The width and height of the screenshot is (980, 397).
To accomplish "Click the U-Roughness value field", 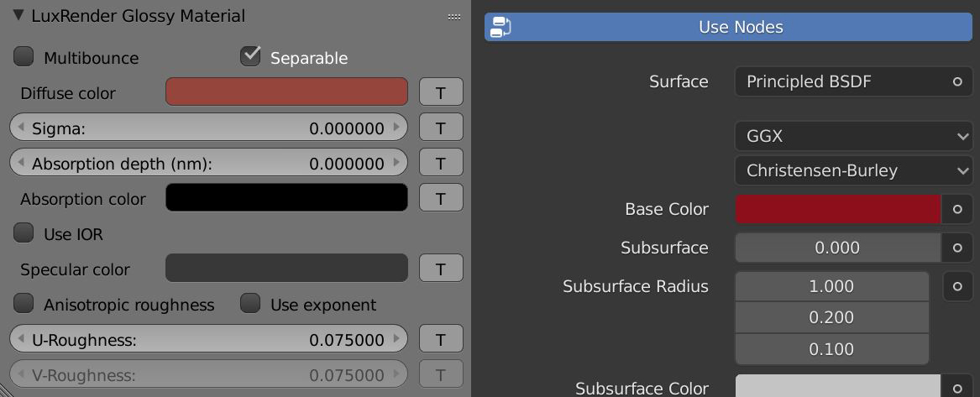I will [x=208, y=339].
